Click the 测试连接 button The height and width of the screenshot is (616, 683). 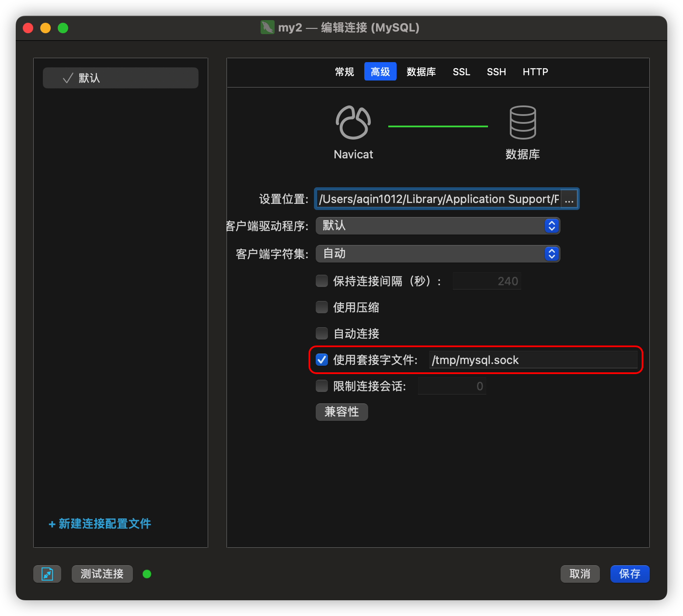point(102,574)
